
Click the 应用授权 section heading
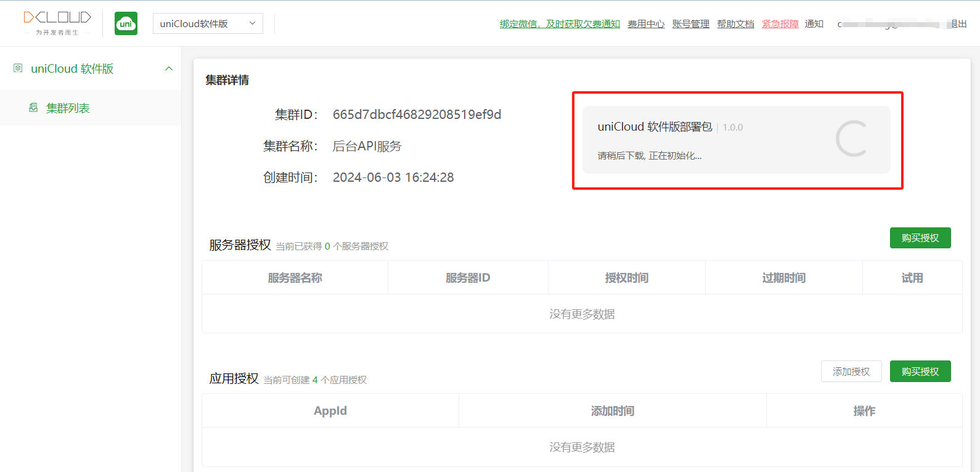click(x=234, y=379)
